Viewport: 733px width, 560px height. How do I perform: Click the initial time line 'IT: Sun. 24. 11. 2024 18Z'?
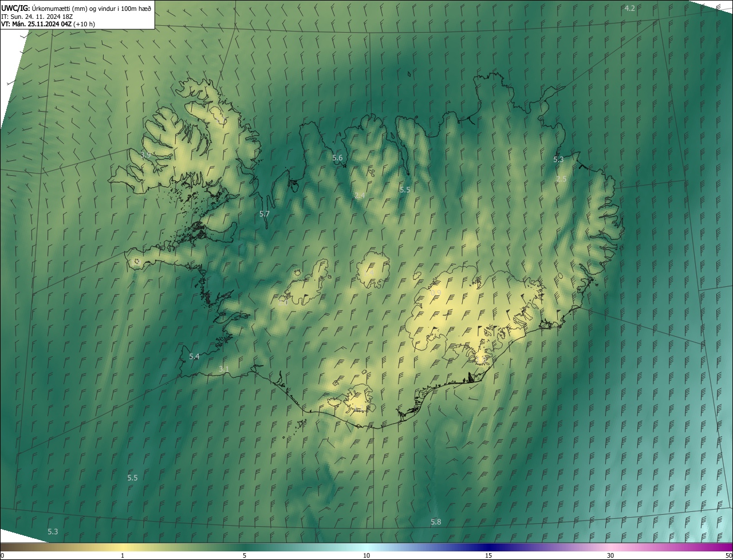point(37,16)
